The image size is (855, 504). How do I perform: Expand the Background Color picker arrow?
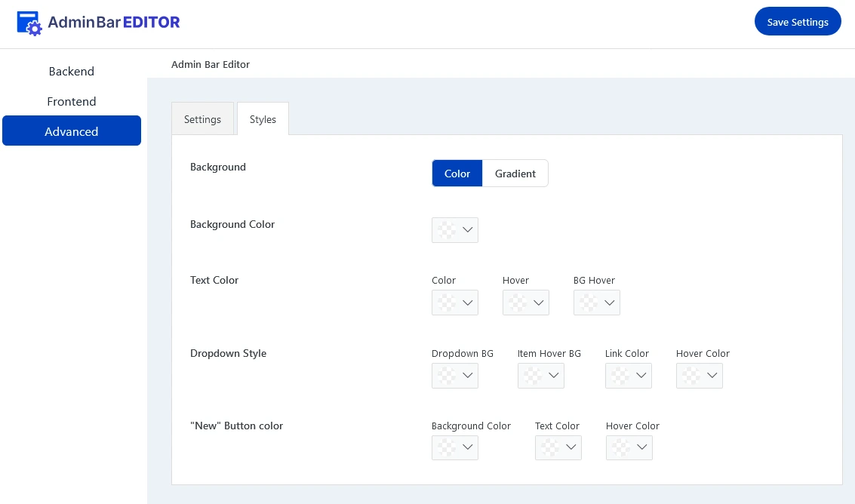click(468, 229)
